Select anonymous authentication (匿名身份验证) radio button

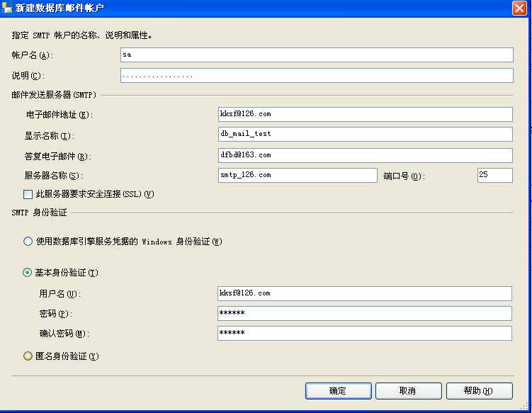(28, 356)
